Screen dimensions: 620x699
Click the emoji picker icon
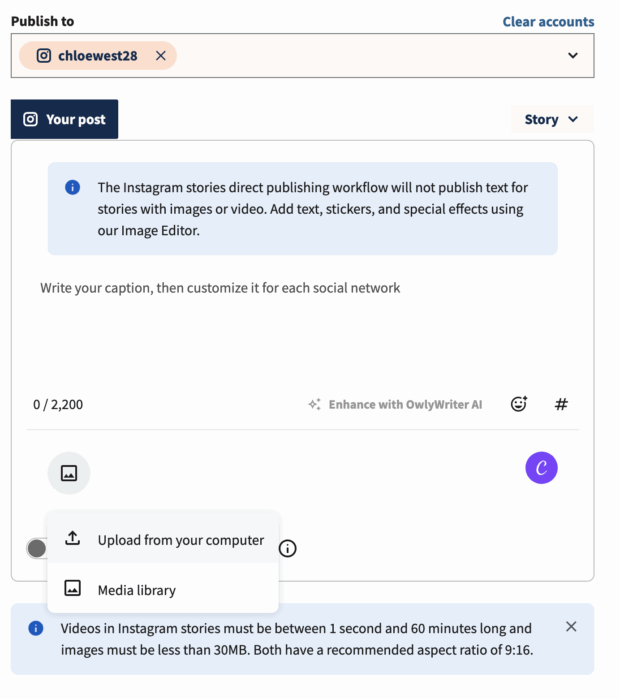(518, 404)
